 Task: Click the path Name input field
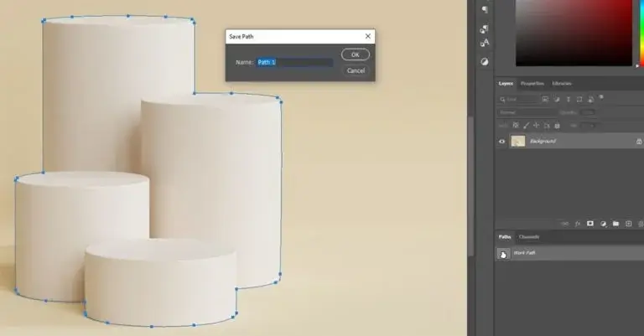[295, 62]
